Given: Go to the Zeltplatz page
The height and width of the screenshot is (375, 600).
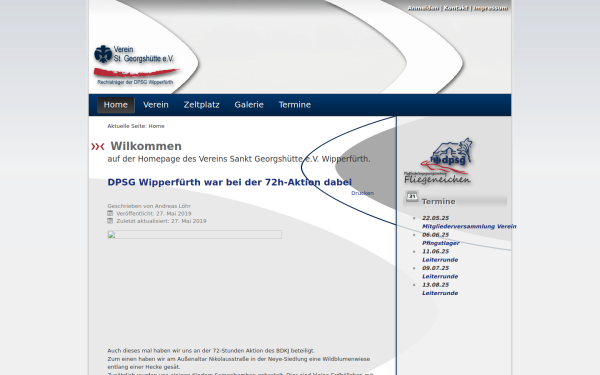Looking at the screenshot, I should [x=201, y=105].
